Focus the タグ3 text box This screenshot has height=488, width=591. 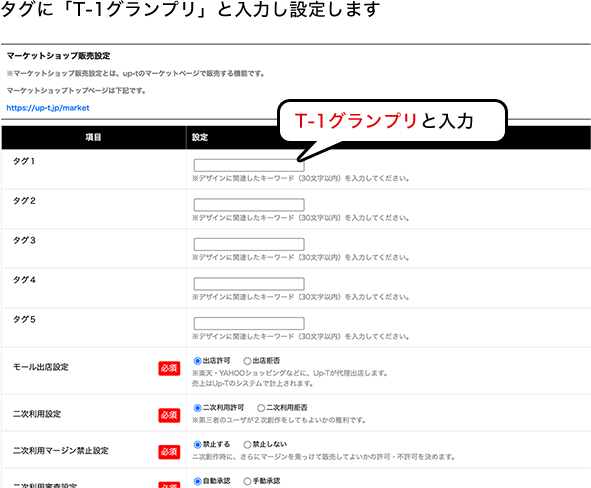coord(249,244)
